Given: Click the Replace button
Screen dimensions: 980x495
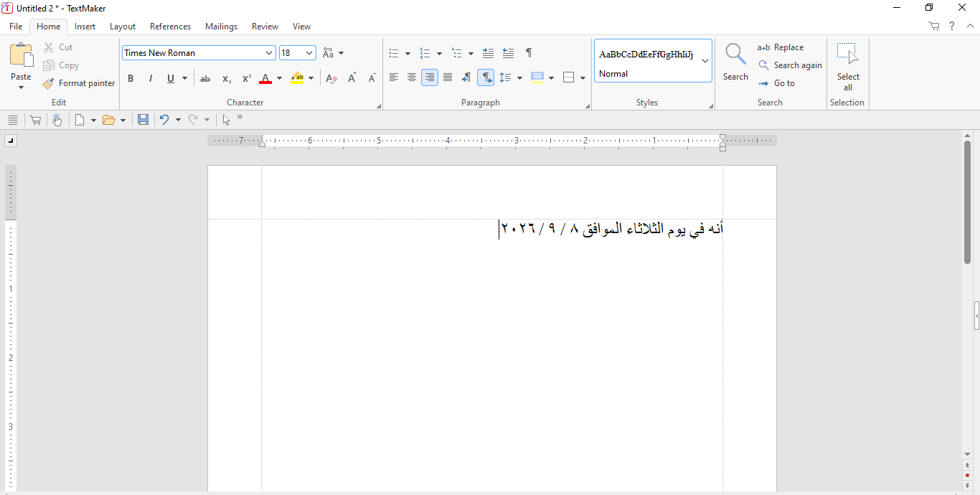Looking at the screenshot, I should click(x=781, y=47).
